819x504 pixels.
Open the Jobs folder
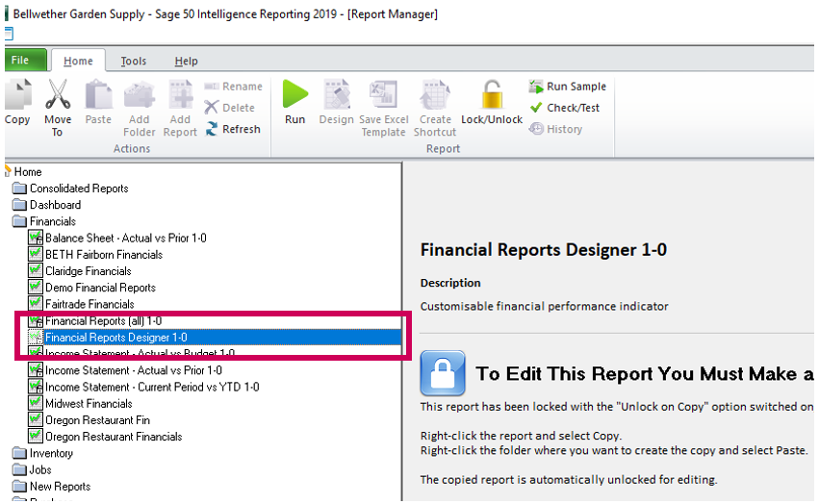(40, 469)
